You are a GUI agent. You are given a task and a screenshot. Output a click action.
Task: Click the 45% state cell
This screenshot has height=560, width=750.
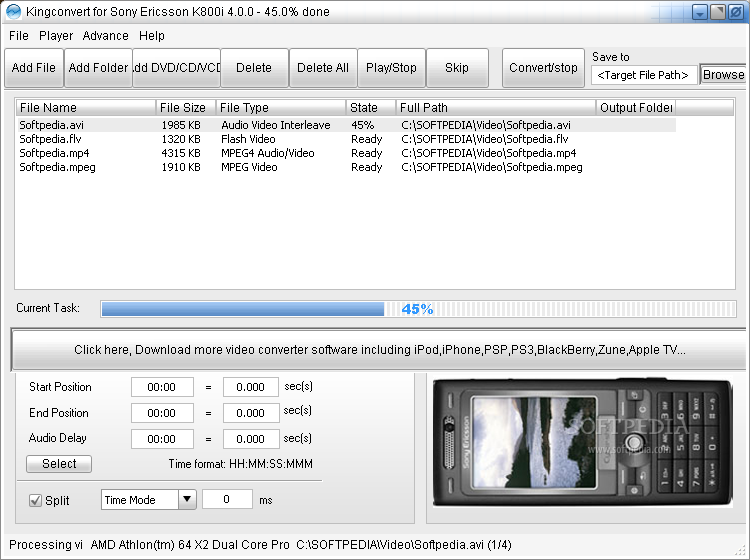pos(363,125)
